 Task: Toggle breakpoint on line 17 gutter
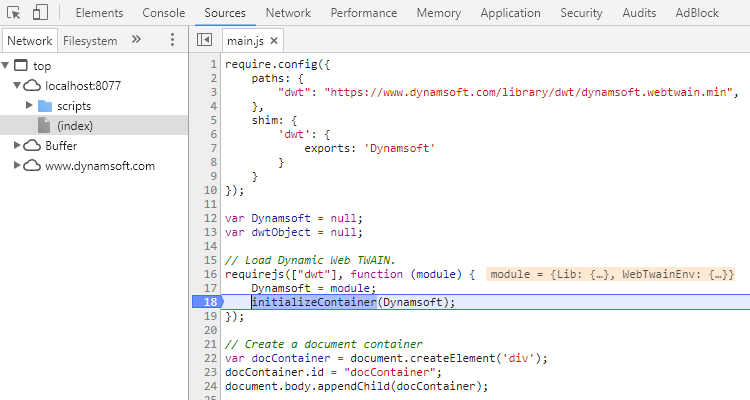(x=210, y=288)
